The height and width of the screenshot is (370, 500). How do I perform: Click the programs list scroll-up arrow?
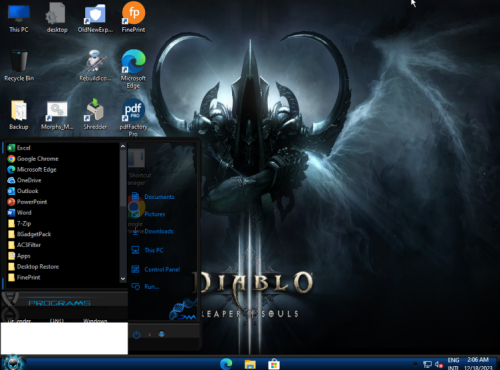123,146
